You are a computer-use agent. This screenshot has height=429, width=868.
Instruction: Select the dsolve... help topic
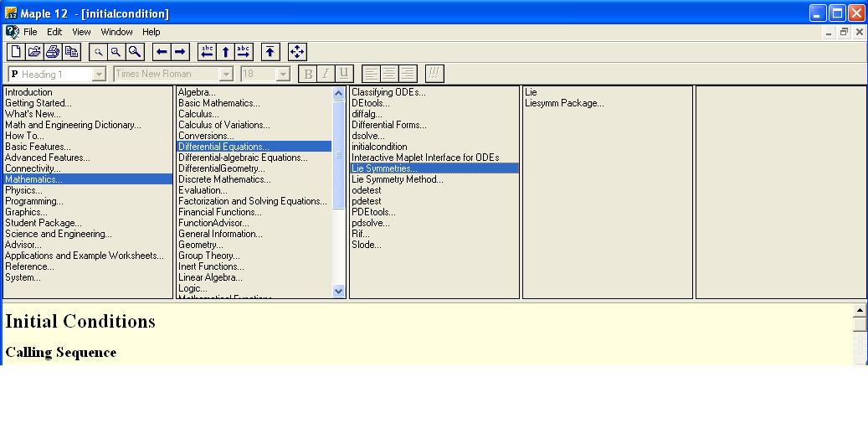pyautogui.click(x=367, y=136)
